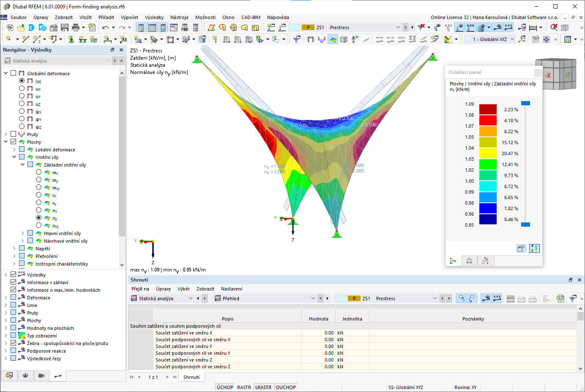The image size is (585, 392).
Task: Click the support reactions arrows icon
Action: (355, 39)
